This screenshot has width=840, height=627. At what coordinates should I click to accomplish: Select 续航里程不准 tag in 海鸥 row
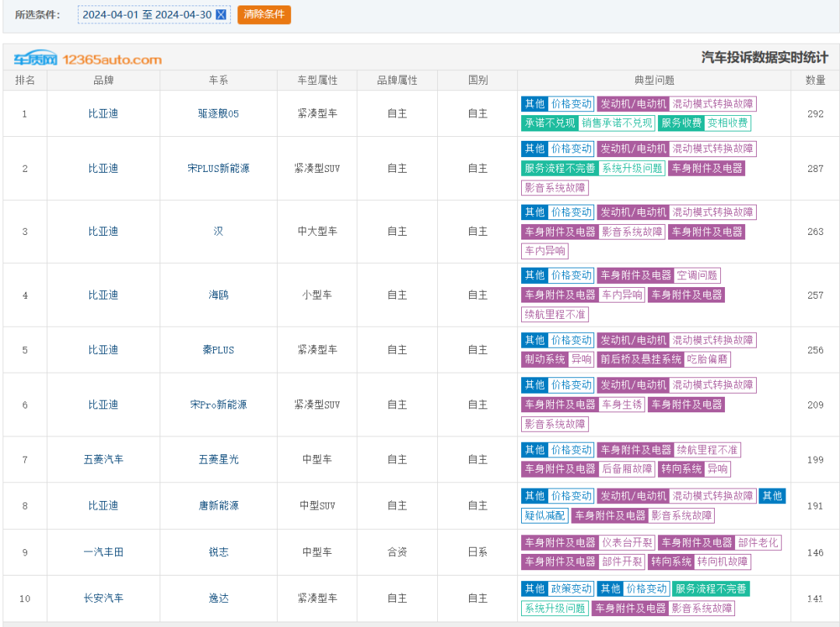click(555, 314)
